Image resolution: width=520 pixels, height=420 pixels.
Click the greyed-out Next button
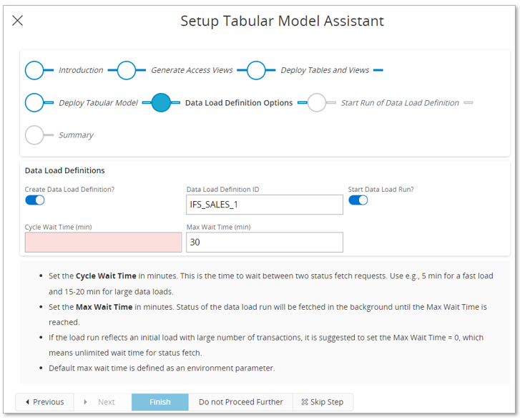(x=100, y=402)
